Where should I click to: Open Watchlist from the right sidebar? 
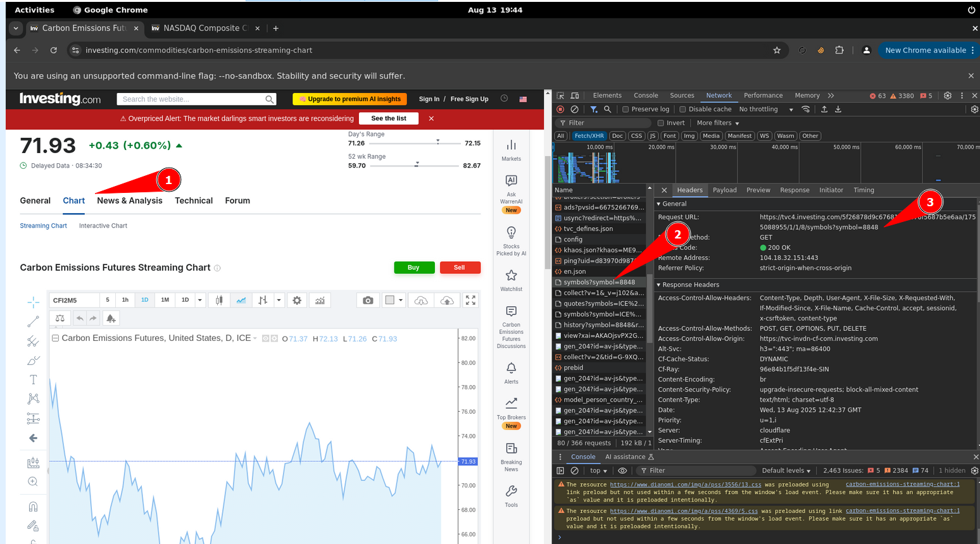512,280
